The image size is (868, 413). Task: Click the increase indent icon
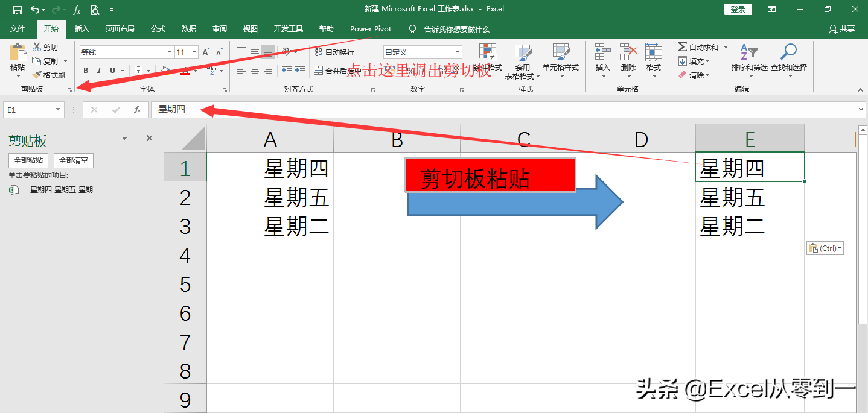[x=299, y=71]
